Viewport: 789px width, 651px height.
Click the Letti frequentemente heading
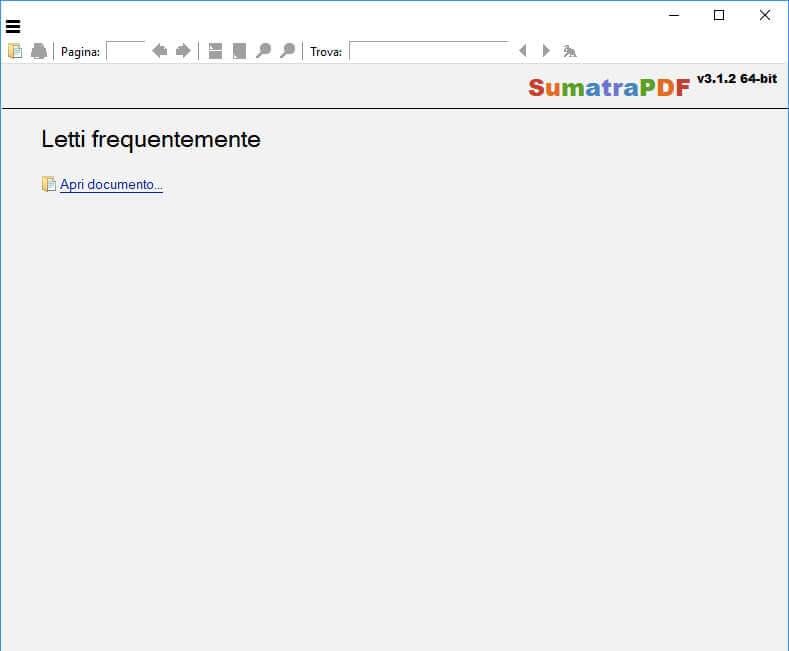point(151,140)
